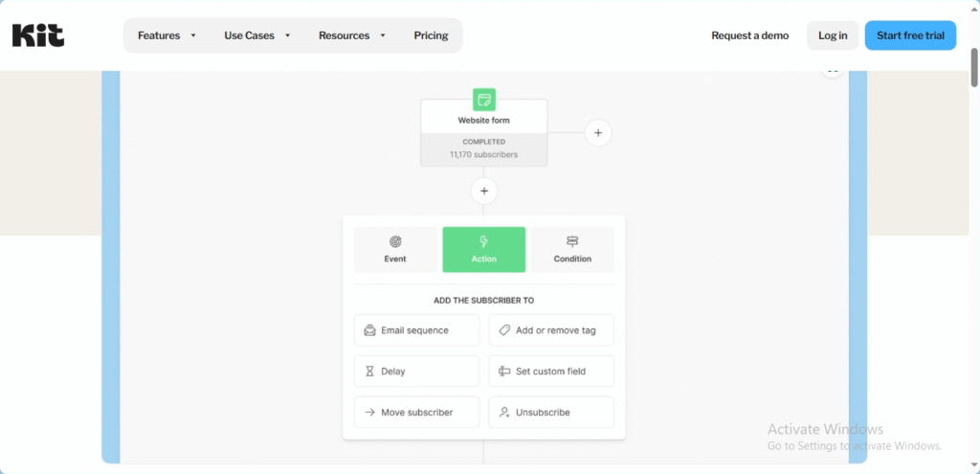Switch to the Event tab
This screenshot has height=474, width=980.
click(x=395, y=250)
